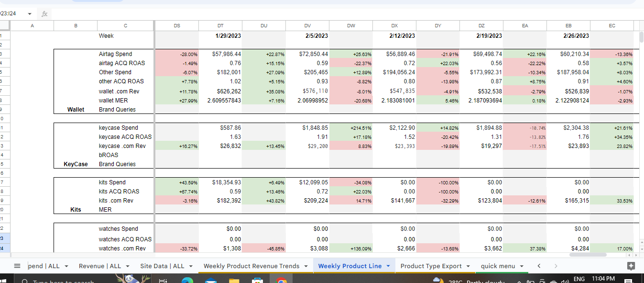Open Revenue | ALL tab dropdown arrow

(x=128, y=266)
